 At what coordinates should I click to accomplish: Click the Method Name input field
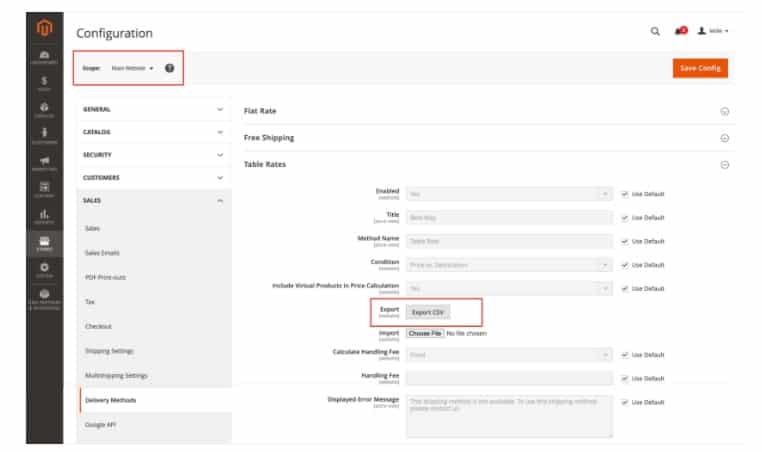509,241
